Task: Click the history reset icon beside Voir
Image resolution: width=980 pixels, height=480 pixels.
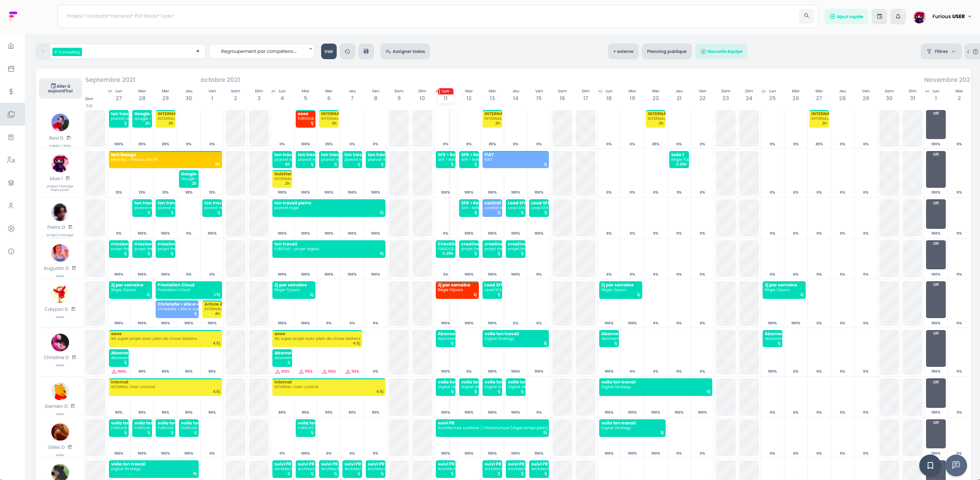Action: click(347, 51)
